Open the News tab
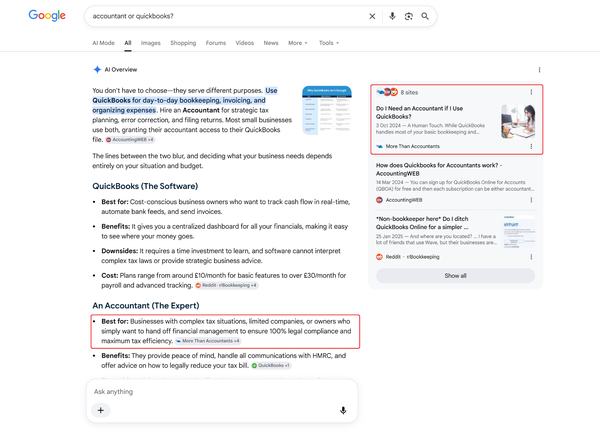 [271, 43]
